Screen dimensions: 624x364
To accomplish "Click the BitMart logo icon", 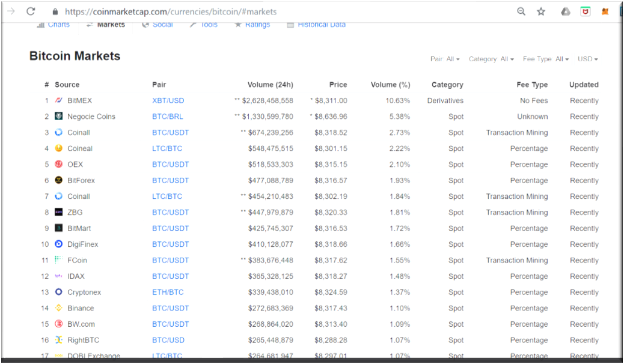I will pyautogui.click(x=58, y=228).
